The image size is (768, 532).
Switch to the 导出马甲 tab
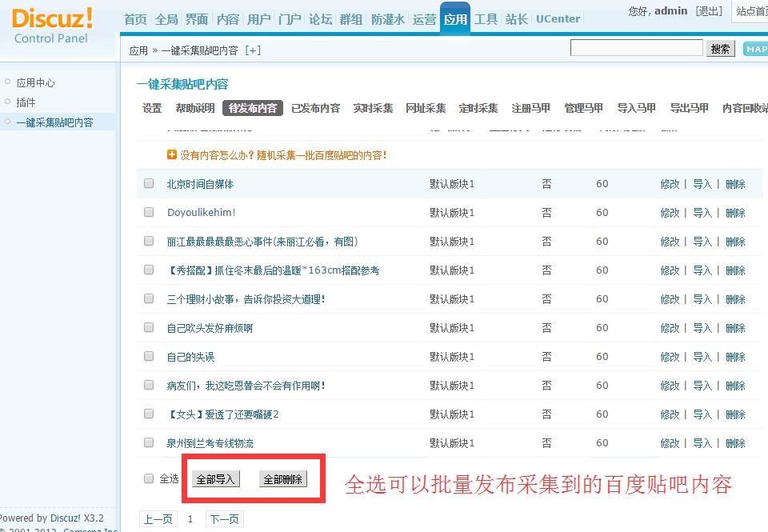point(689,108)
